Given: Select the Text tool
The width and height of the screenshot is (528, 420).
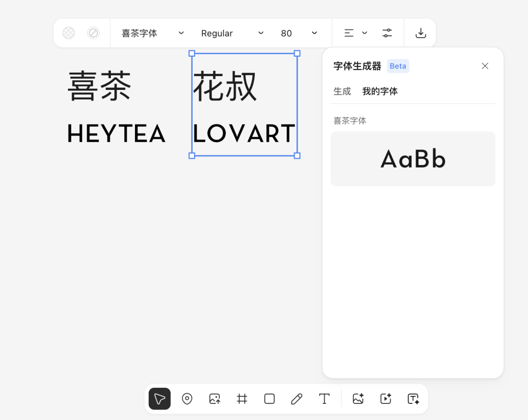Looking at the screenshot, I should pyautogui.click(x=324, y=399).
